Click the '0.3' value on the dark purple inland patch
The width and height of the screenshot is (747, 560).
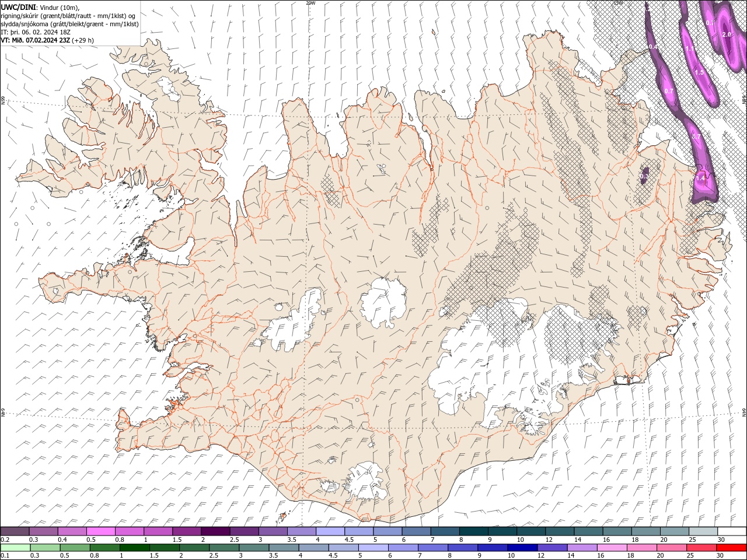(644, 176)
